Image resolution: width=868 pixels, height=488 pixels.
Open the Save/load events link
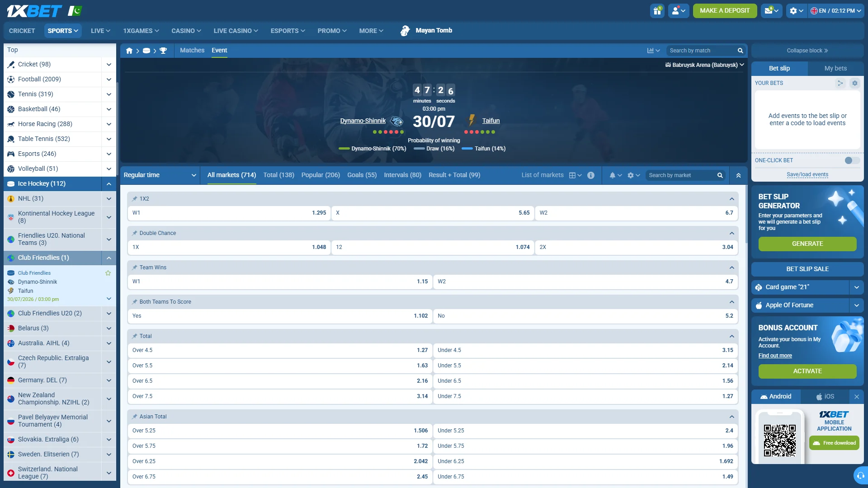(807, 175)
